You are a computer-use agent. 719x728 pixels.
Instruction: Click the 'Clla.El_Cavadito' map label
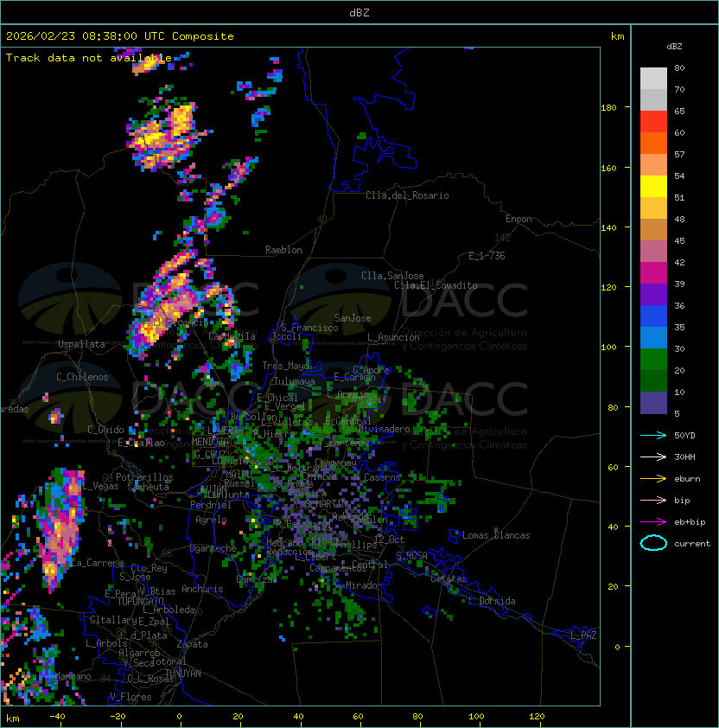tap(436, 285)
